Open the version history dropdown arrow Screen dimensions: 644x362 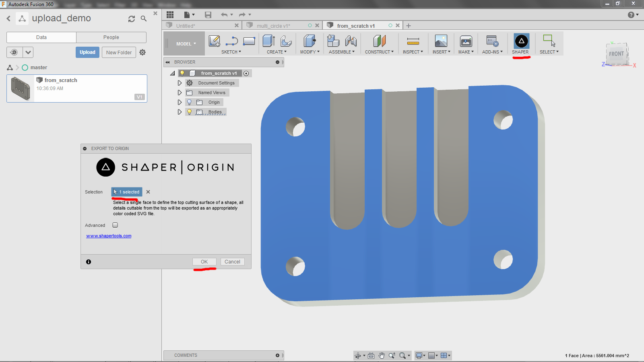pos(28,52)
